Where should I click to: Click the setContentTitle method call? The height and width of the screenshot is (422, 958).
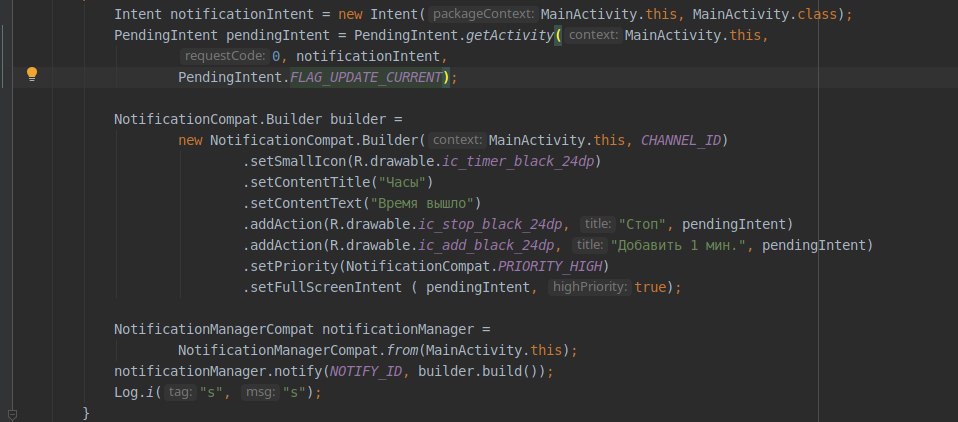pyautogui.click(x=310, y=183)
